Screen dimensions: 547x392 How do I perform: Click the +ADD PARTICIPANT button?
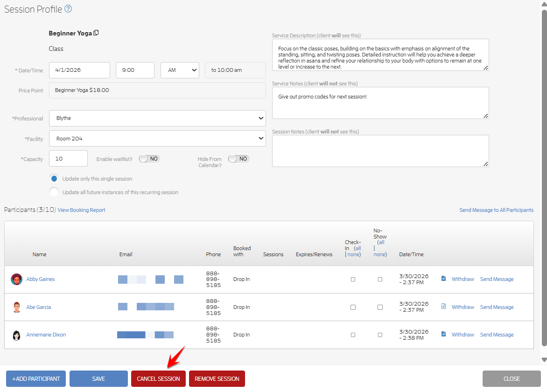(x=36, y=379)
